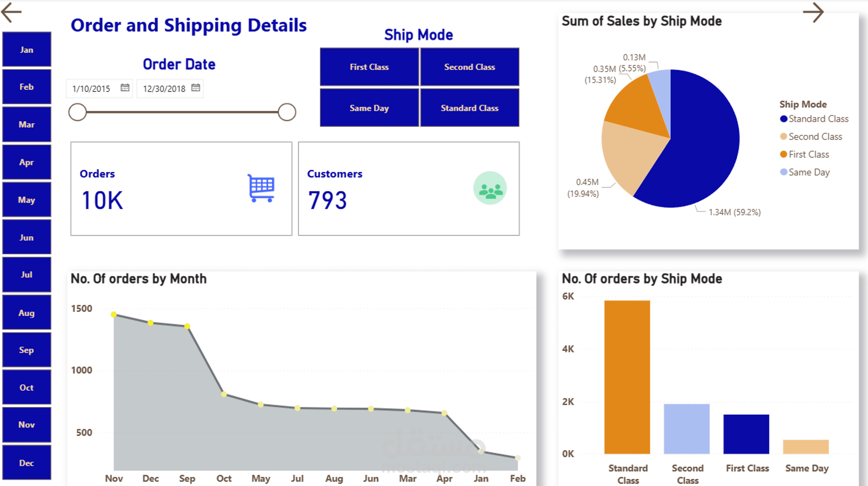Click the left handle of date slider
Image resolution: width=868 pixels, height=486 pixels.
click(x=77, y=112)
